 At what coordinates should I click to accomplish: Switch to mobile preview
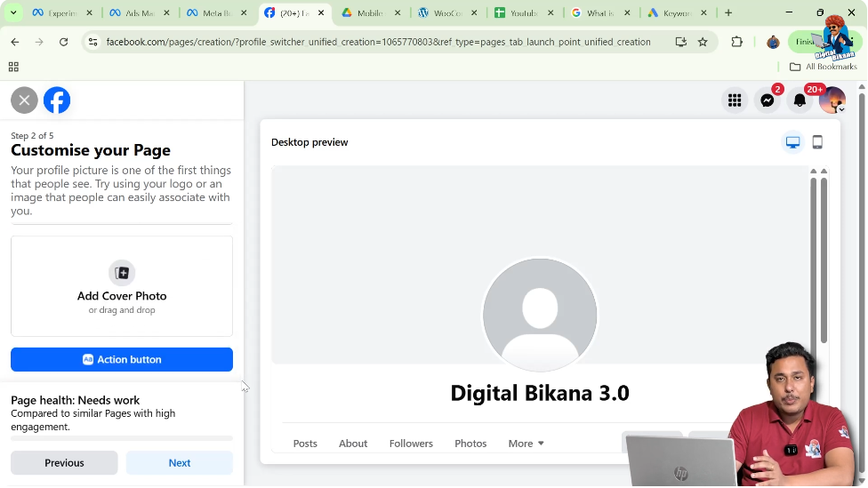[x=817, y=142]
